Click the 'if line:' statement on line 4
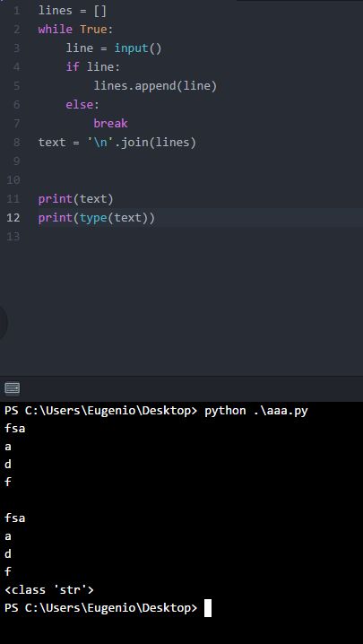The width and height of the screenshot is (363, 644). (x=93, y=67)
